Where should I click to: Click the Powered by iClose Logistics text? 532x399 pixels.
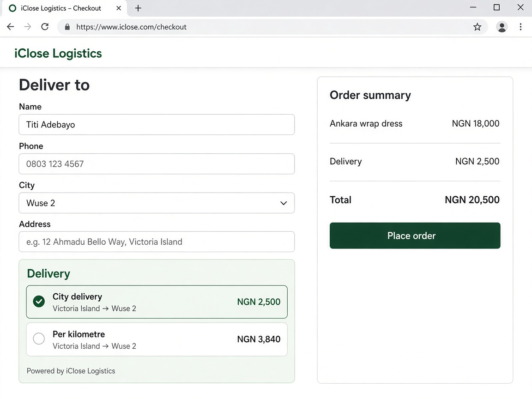tap(71, 371)
